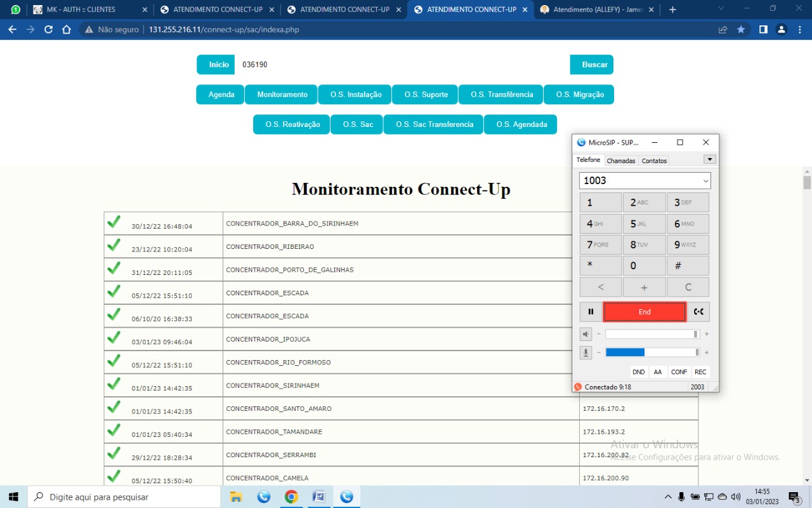This screenshot has height=508, width=812.
Task: Open the O.S. Instalação section
Action: tap(355, 95)
